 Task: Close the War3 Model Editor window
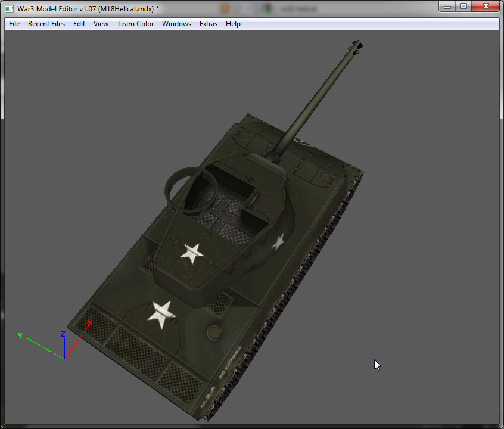(486, 6)
